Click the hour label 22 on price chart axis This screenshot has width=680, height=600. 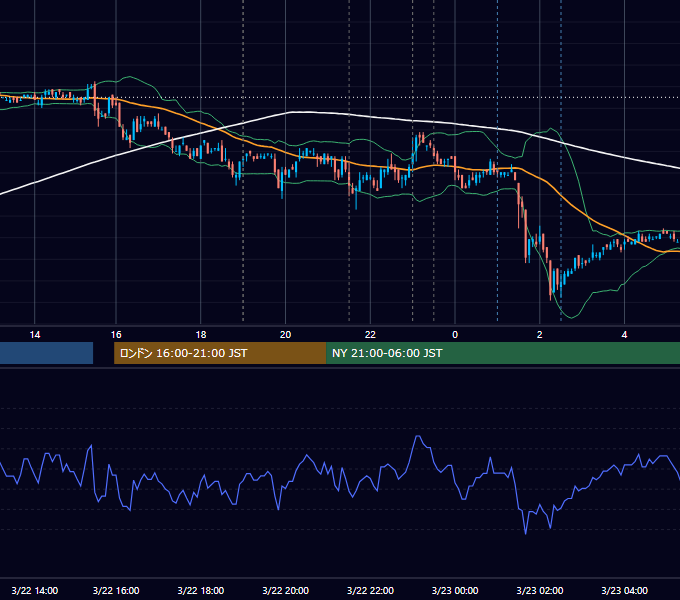370,334
